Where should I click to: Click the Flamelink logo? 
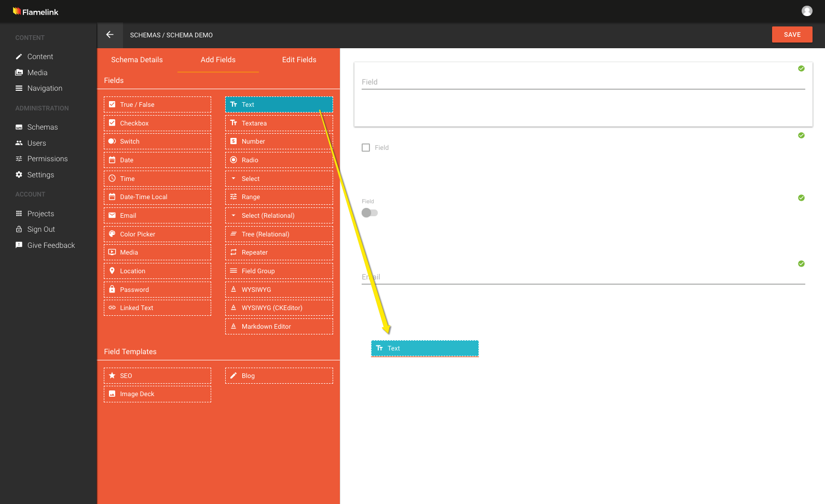(35, 11)
